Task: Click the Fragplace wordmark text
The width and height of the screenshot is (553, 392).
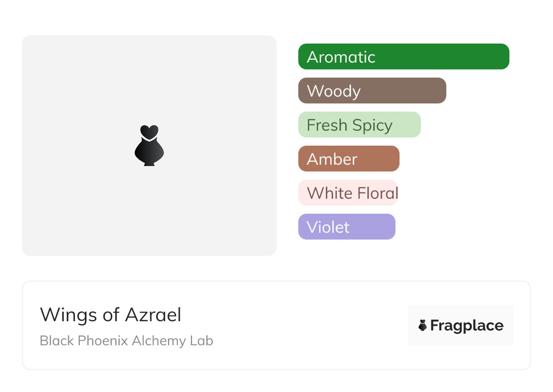Action: tap(467, 326)
